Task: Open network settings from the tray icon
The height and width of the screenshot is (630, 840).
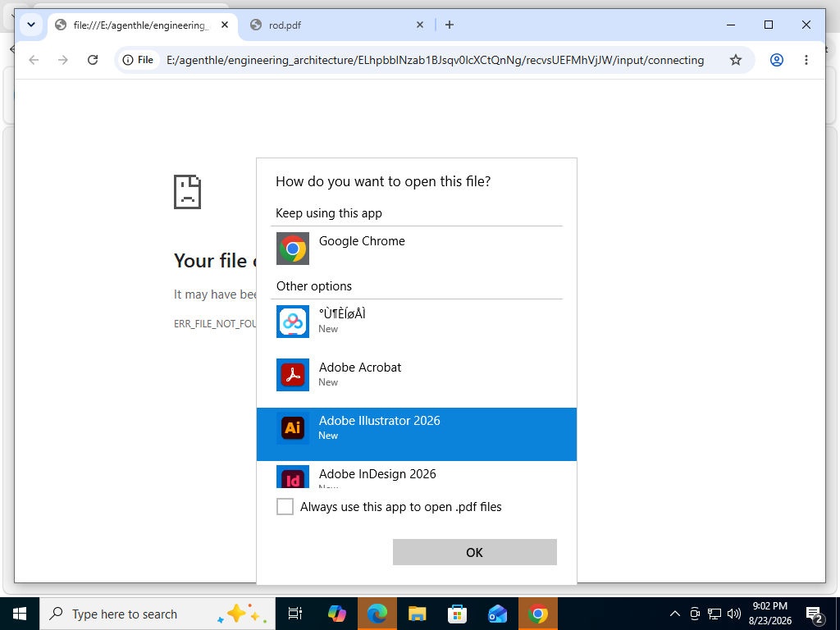Action: coord(714,614)
